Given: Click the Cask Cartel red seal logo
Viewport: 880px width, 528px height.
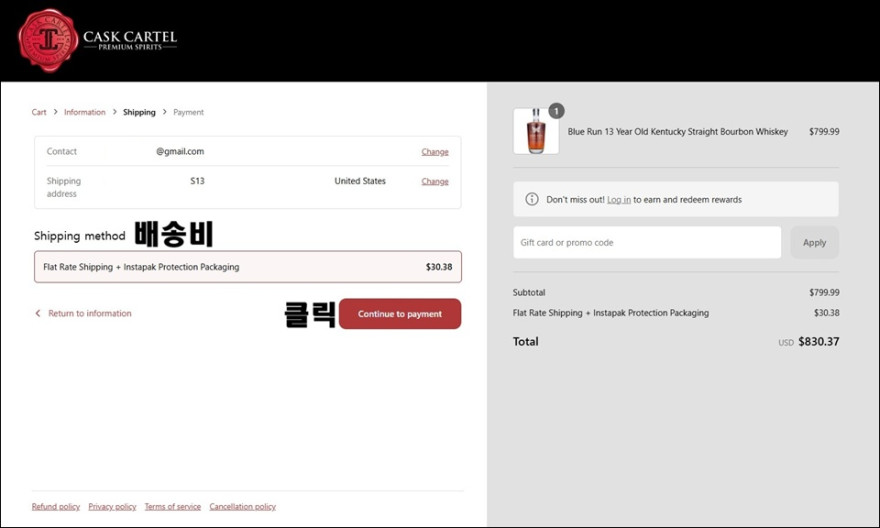Looking at the screenshot, I should pos(48,40).
